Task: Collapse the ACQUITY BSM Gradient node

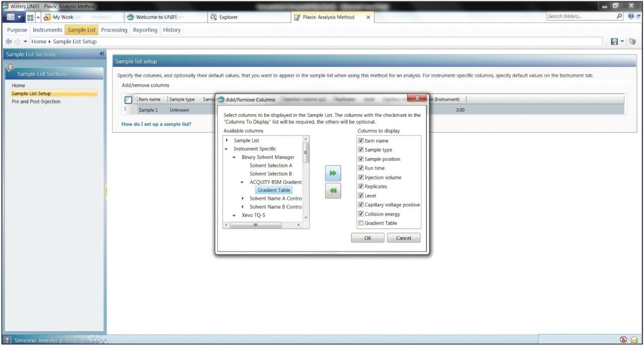Action: 243,182
